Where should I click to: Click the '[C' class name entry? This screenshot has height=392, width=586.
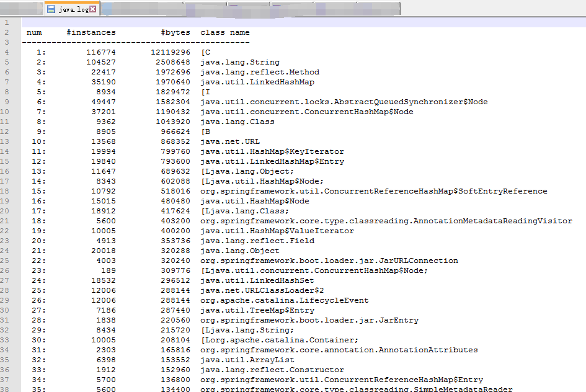(205, 52)
